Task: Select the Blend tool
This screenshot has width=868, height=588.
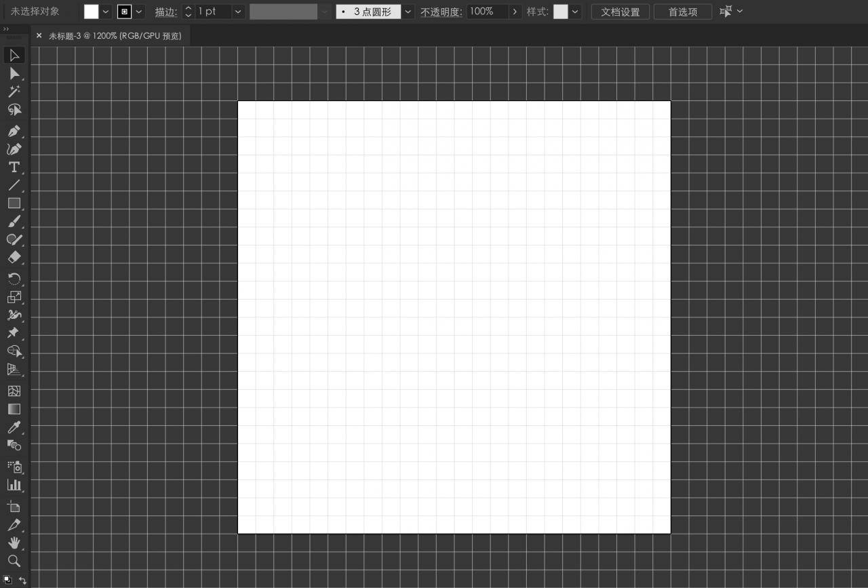Action: click(x=14, y=446)
